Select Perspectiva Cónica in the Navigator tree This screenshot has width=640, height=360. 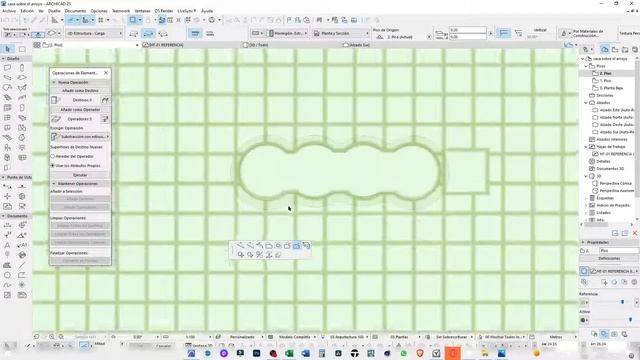[616, 184]
